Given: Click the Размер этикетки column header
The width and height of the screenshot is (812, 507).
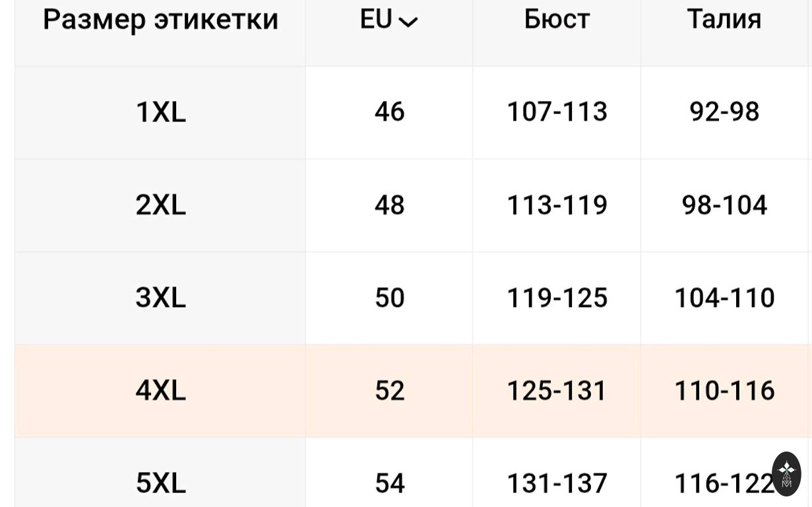Looking at the screenshot, I should [160, 20].
